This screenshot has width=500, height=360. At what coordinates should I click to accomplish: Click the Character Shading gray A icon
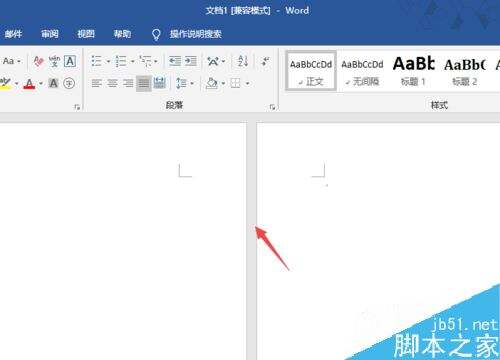coord(53,83)
